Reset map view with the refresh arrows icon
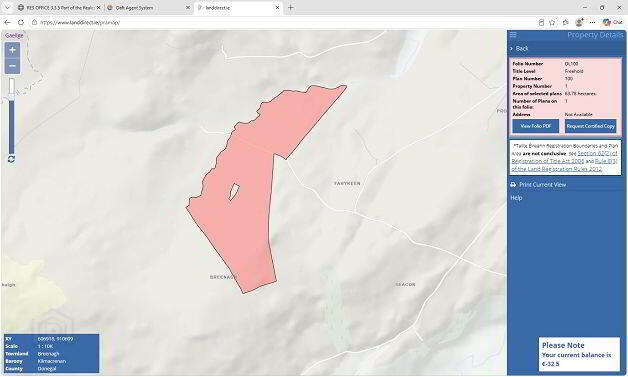The height and width of the screenshot is (377, 628). 11,159
